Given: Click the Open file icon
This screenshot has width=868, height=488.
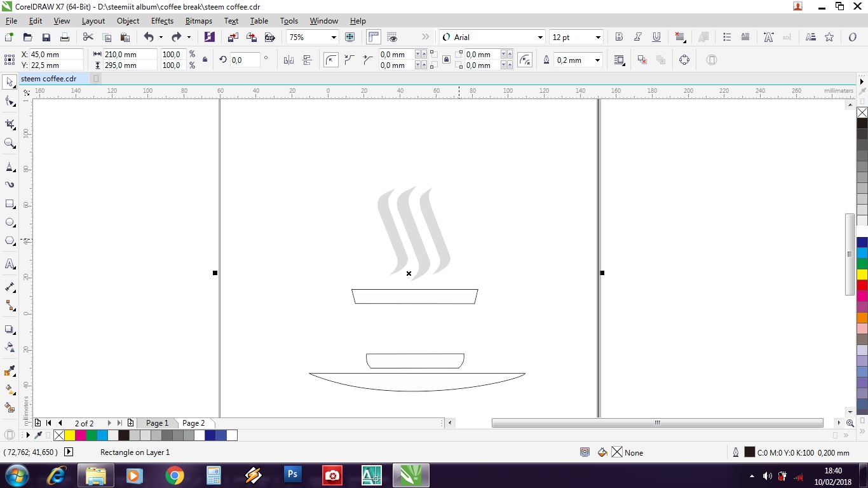Looking at the screenshot, I should (x=27, y=37).
